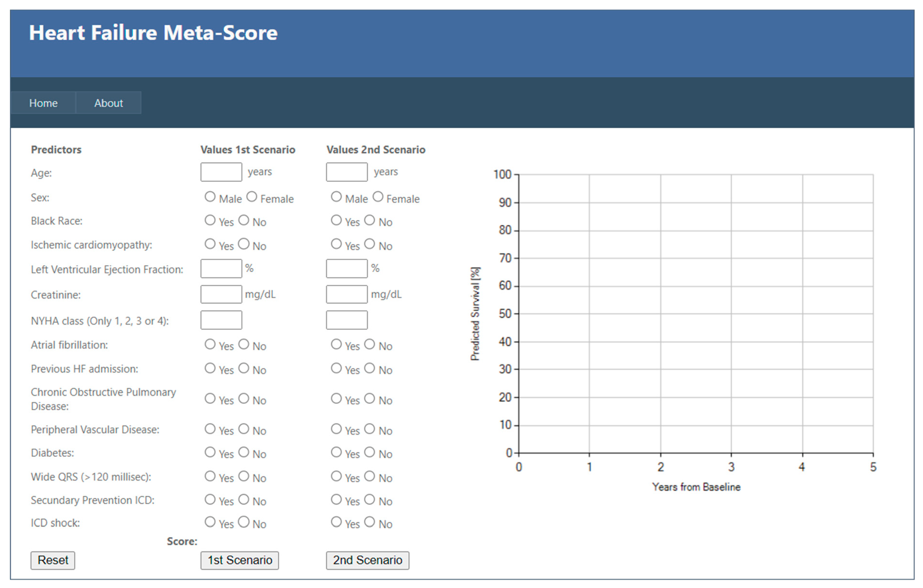
Task: Focus 1st Scenario Ejection Fraction field
Action: [221, 268]
